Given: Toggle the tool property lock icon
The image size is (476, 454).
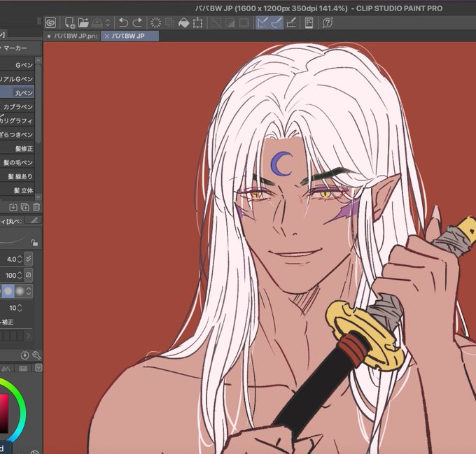Looking at the screenshot, I should tap(34, 243).
